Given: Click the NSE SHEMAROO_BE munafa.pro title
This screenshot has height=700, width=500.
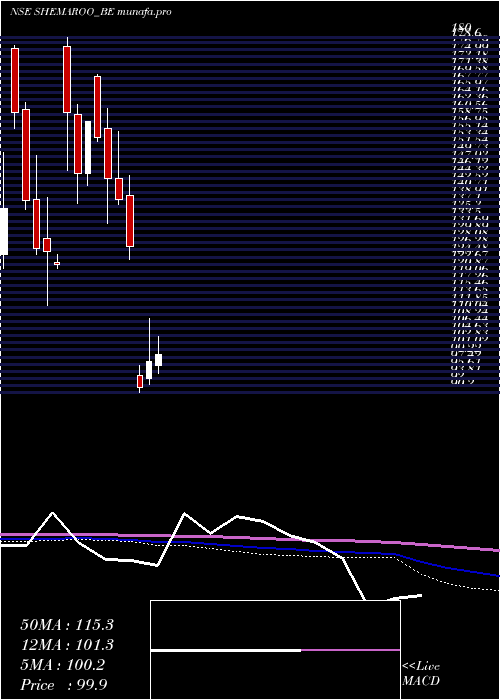Looking at the screenshot, I should [91, 12].
